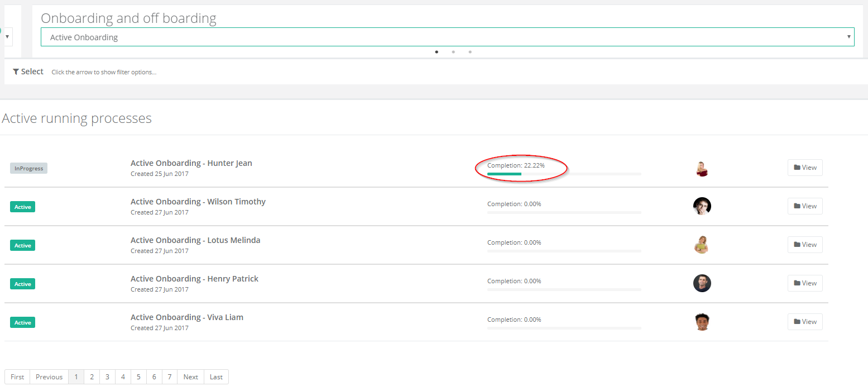Click Viva Liam's completion progress bar

pos(564,328)
